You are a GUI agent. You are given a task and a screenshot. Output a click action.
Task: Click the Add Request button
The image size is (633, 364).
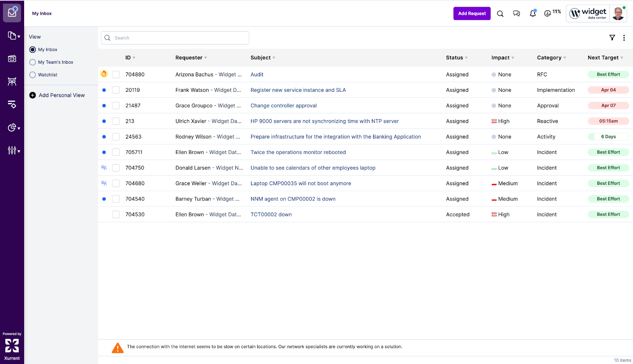coord(472,13)
